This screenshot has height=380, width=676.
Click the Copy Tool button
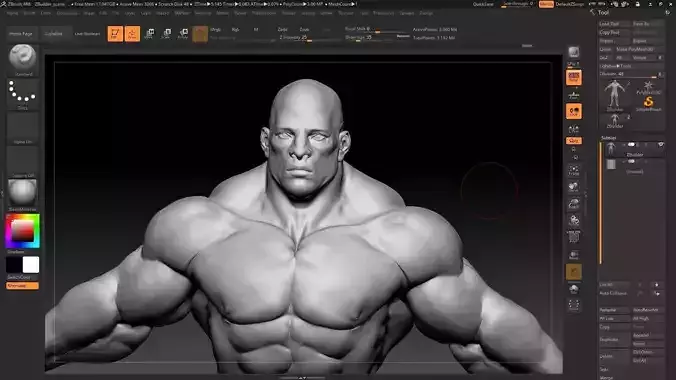614,32
